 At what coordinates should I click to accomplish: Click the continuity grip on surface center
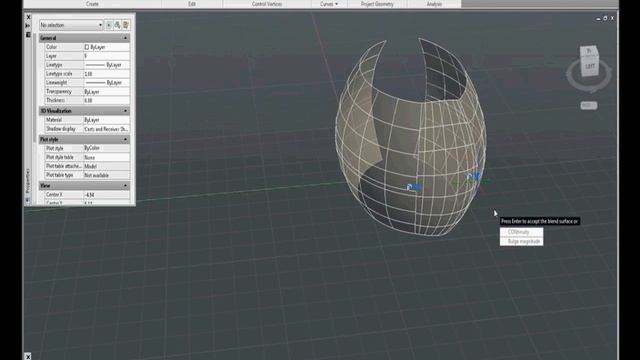click(413, 187)
